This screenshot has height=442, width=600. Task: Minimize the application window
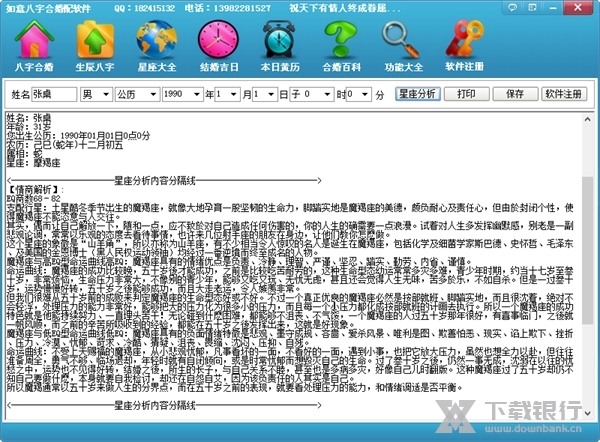coord(553,7)
